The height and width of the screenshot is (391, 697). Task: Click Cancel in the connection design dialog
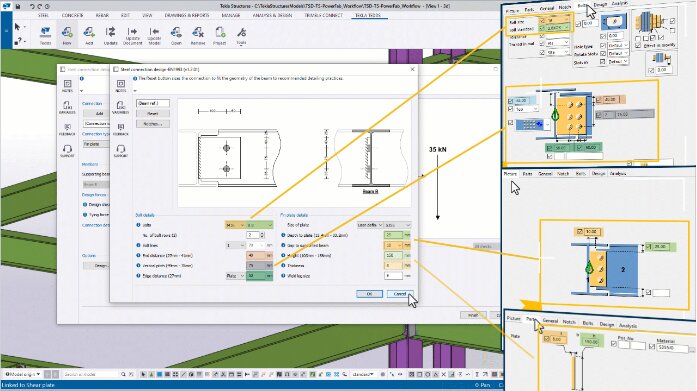point(400,294)
